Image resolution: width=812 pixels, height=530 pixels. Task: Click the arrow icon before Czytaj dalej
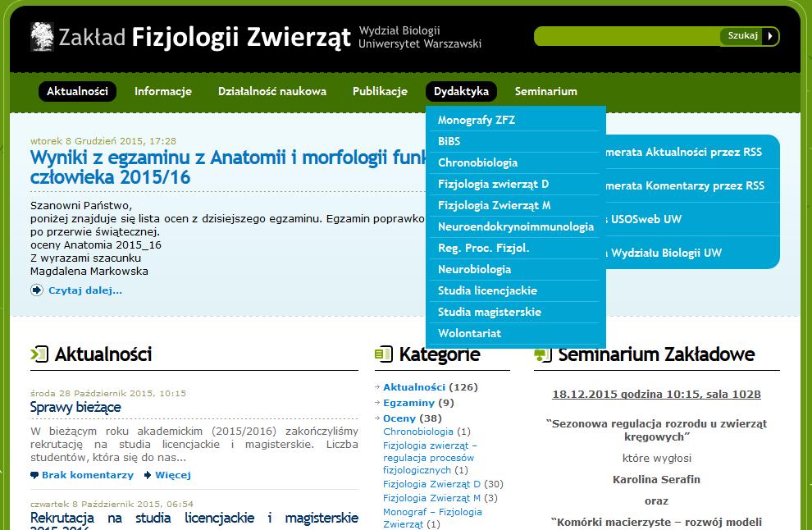[37, 290]
